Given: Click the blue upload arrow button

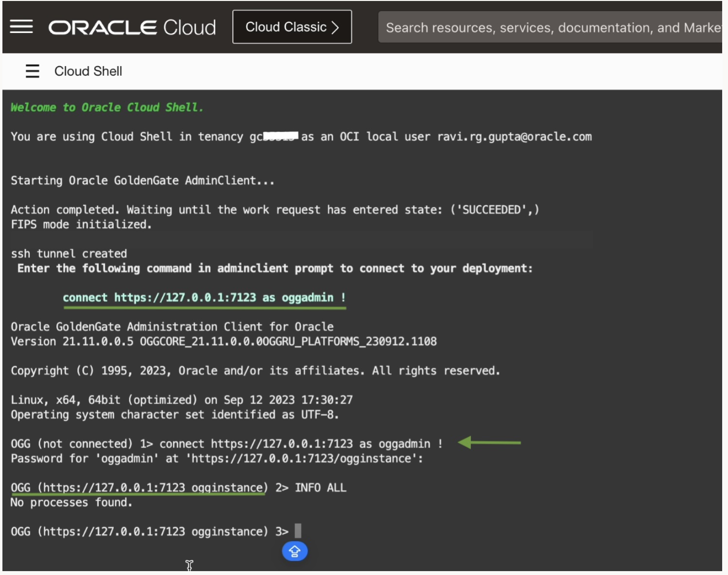Looking at the screenshot, I should pos(295,551).
